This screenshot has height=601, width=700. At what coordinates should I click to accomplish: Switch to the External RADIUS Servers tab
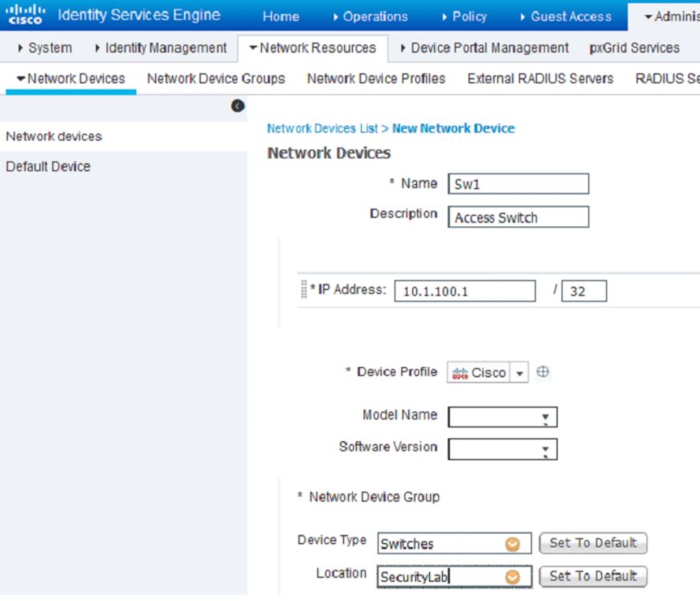(540, 79)
